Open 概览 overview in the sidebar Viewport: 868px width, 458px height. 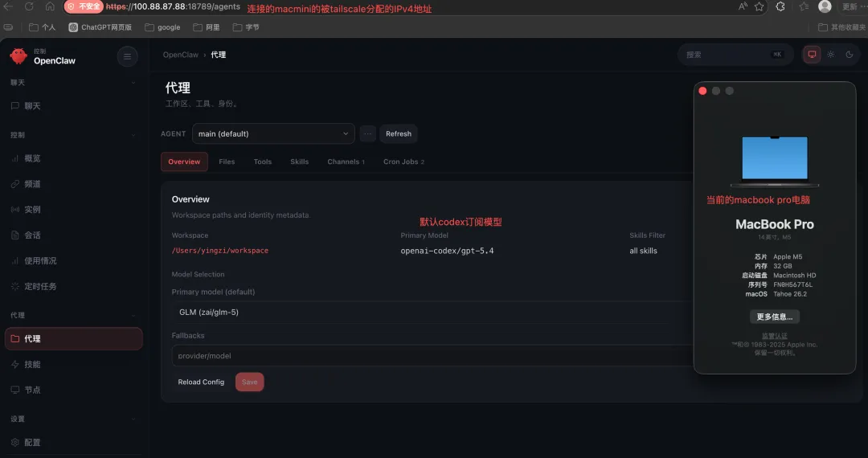click(x=72, y=158)
